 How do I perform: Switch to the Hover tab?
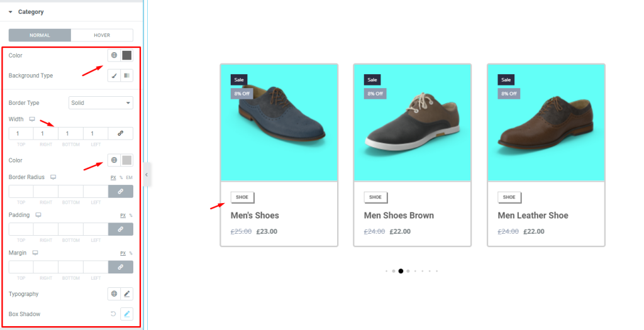coord(102,35)
